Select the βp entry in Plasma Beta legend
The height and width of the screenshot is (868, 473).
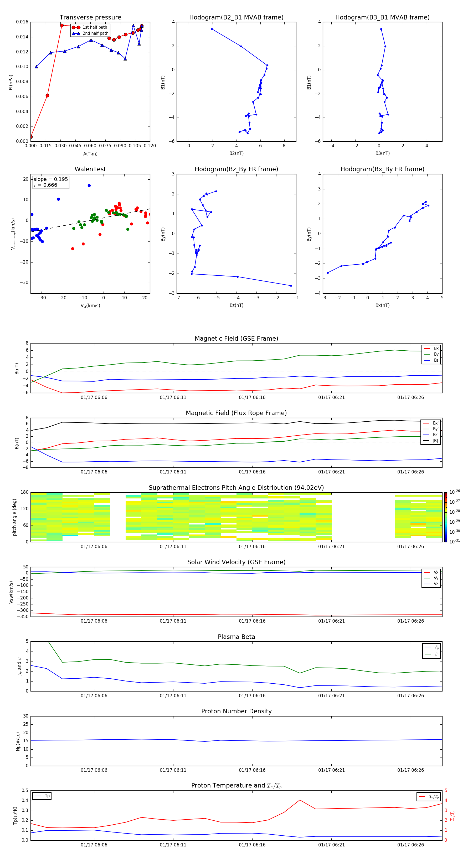[431, 647]
